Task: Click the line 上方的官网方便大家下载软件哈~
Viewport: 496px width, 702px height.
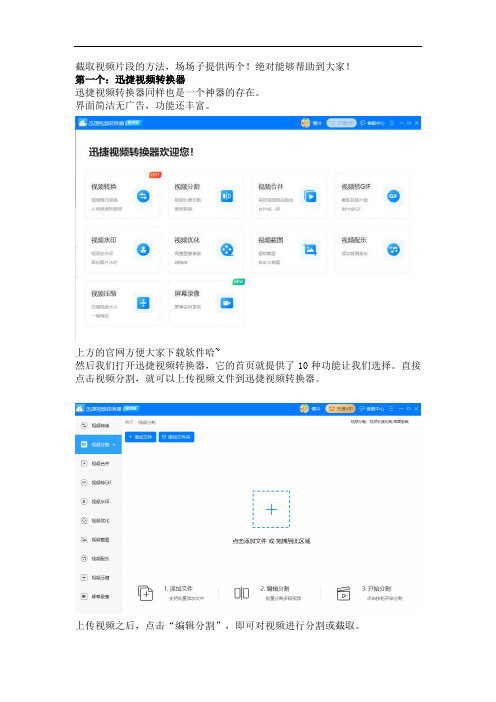Action: (148, 352)
